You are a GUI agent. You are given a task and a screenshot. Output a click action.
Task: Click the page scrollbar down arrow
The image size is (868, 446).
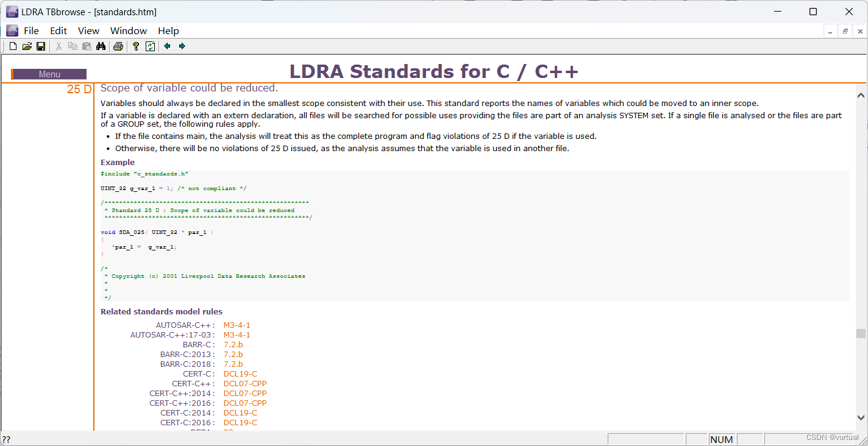861,417
